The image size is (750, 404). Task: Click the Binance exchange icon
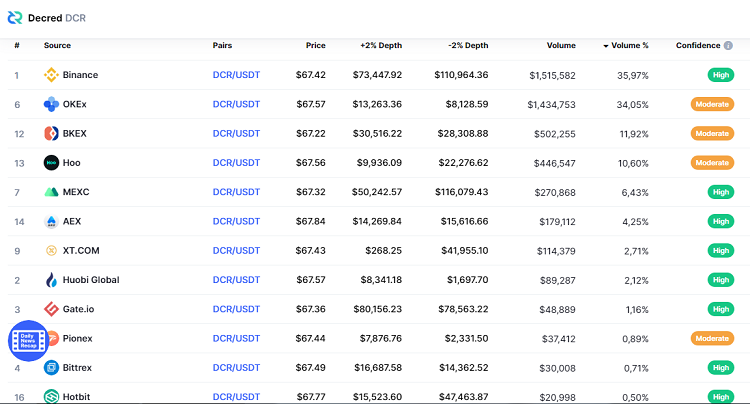pos(51,75)
